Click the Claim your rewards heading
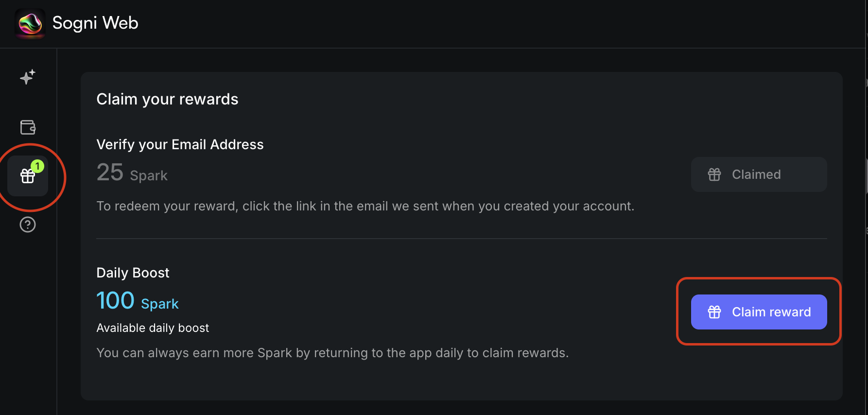Screen dimensions: 868x415 click(x=167, y=99)
